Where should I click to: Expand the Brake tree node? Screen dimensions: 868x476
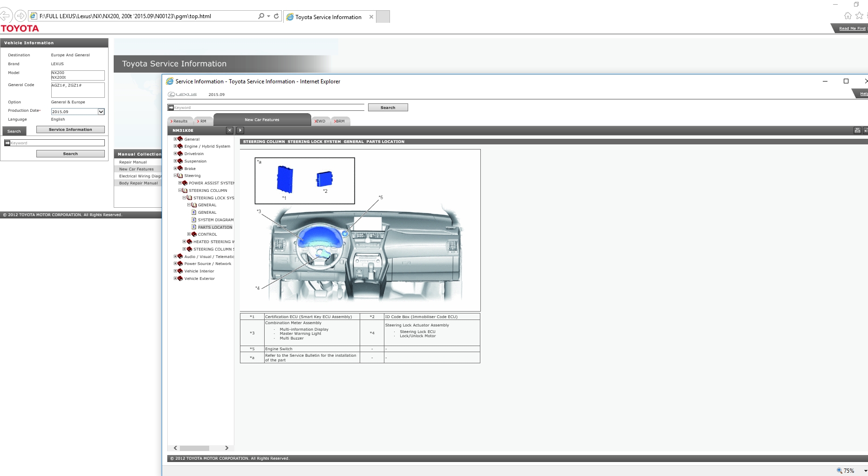coord(176,169)
